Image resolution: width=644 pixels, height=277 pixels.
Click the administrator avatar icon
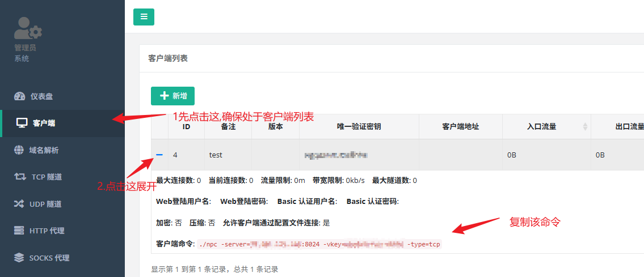(28, 28)
